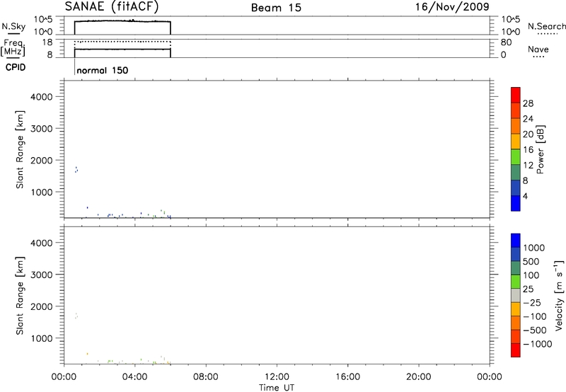Click the "Power [dB]" color bar label
566x392 pixels.
point(540,149)
